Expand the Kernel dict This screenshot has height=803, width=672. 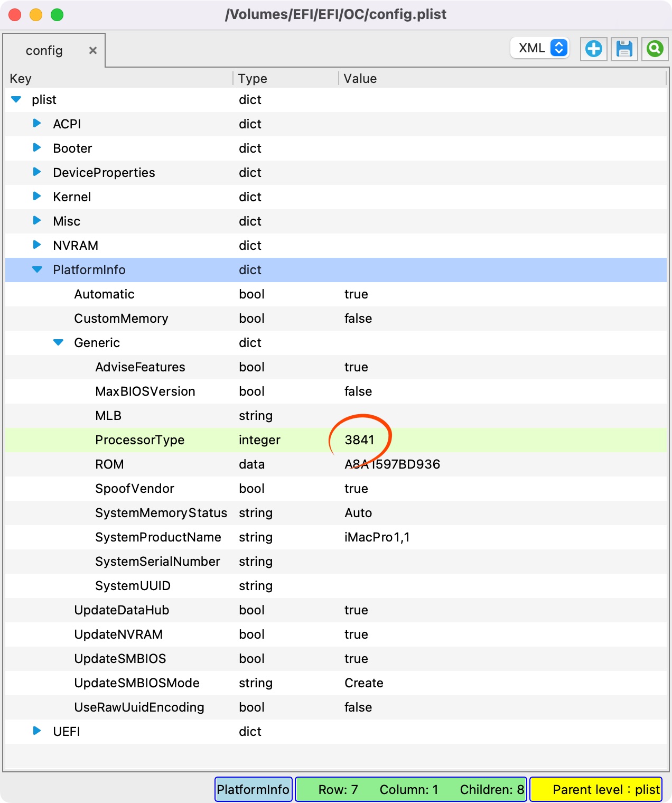tap(37, 197)
